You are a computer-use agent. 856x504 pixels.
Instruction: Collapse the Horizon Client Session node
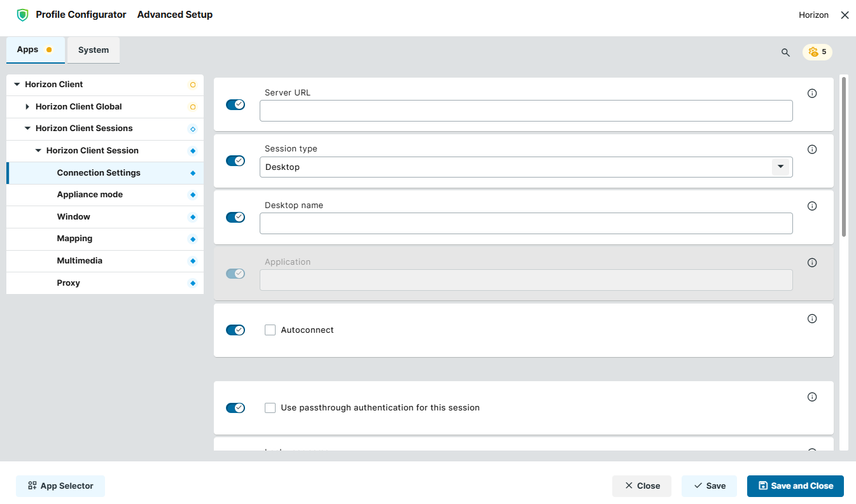point(38,151)
